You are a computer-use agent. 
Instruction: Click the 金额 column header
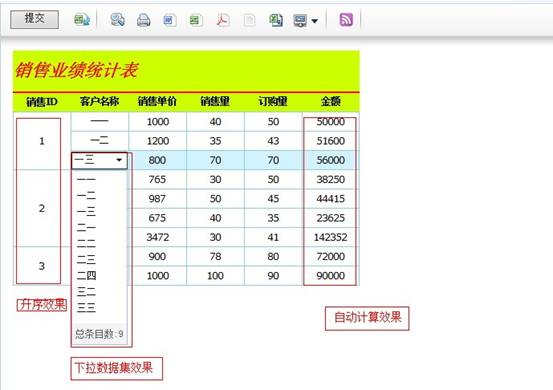click(x=331, y=102)
